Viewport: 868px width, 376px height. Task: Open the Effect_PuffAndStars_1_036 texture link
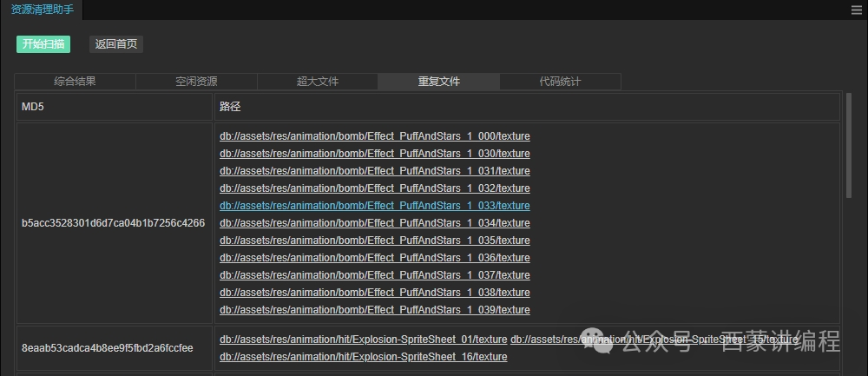(375, 258)
